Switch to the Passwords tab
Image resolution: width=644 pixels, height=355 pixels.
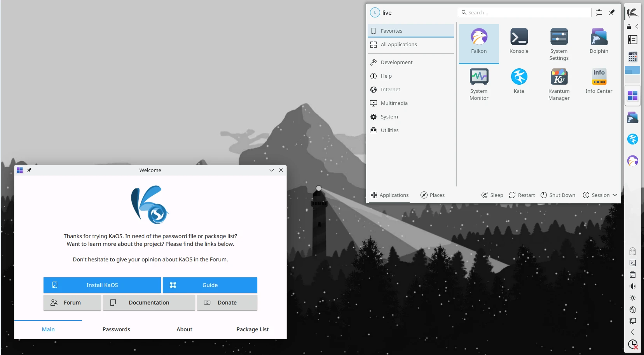tap(116, 329)
